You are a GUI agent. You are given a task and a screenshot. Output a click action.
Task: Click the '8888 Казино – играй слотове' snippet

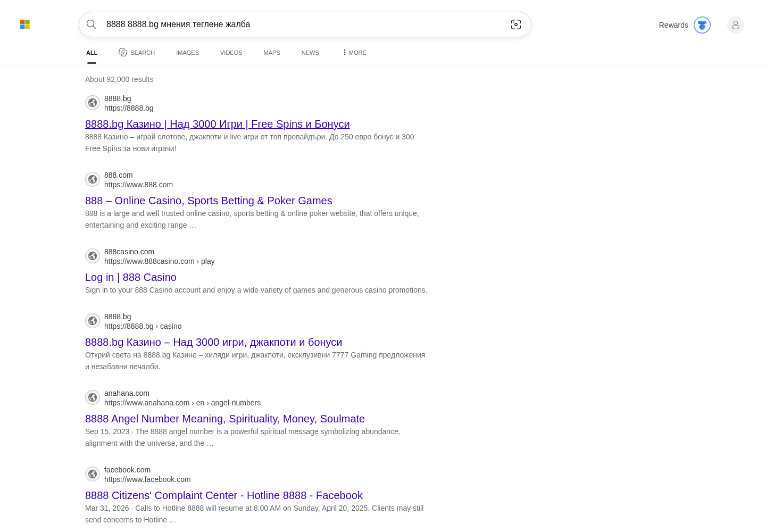click(249, 143)
